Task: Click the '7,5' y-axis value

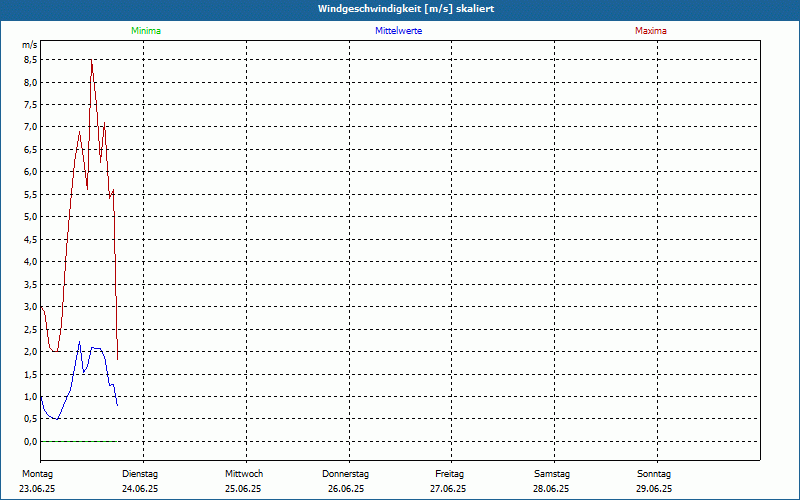Action: [x=31, y=105]
